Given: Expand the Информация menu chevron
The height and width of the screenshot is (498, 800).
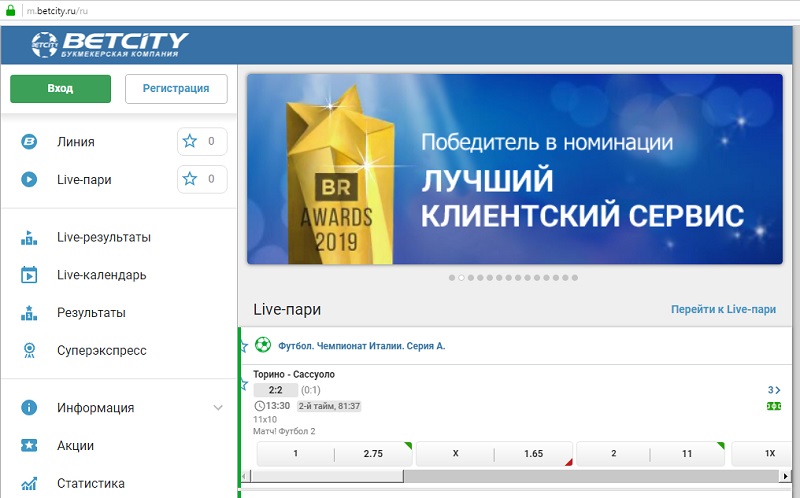Looking at the screenshot, I should (x=218, y=408).
